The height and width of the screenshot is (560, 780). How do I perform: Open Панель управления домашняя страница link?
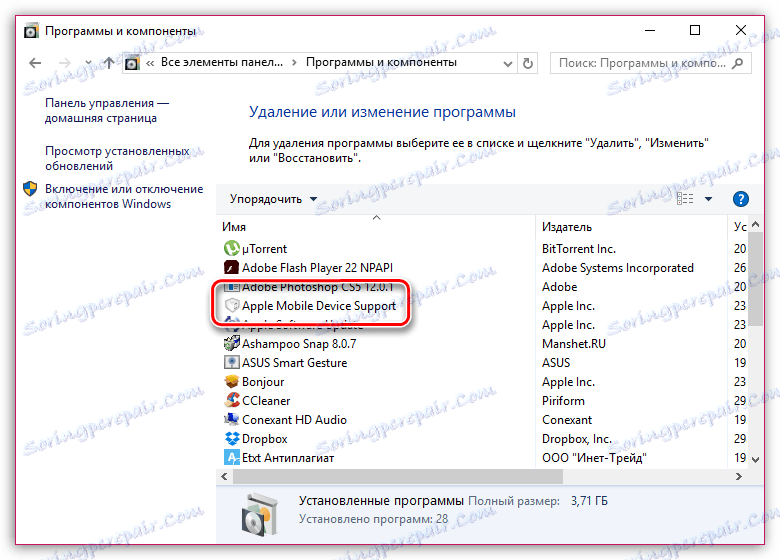(107, 110)
